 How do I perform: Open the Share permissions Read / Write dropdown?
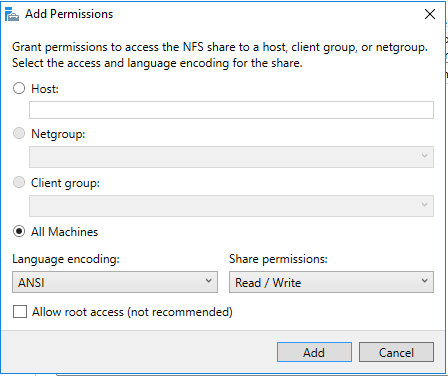click(331, 282)
